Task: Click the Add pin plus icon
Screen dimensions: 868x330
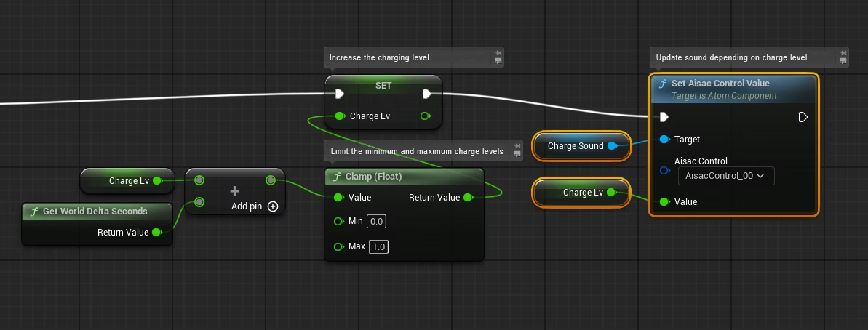Action: coord(272,206)
